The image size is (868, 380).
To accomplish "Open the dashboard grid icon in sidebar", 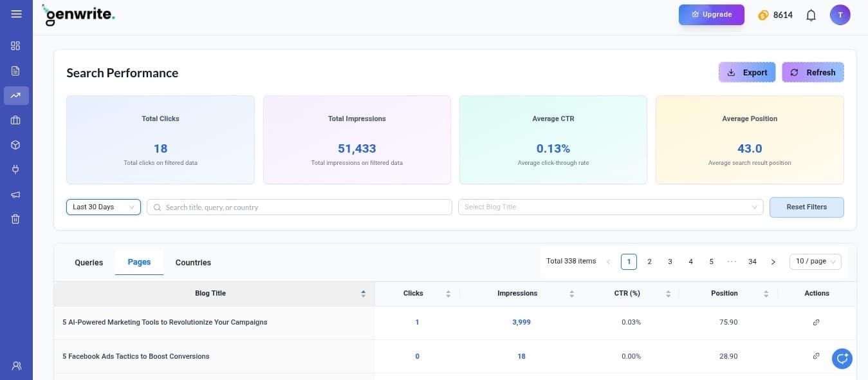I will coord(16,46).
